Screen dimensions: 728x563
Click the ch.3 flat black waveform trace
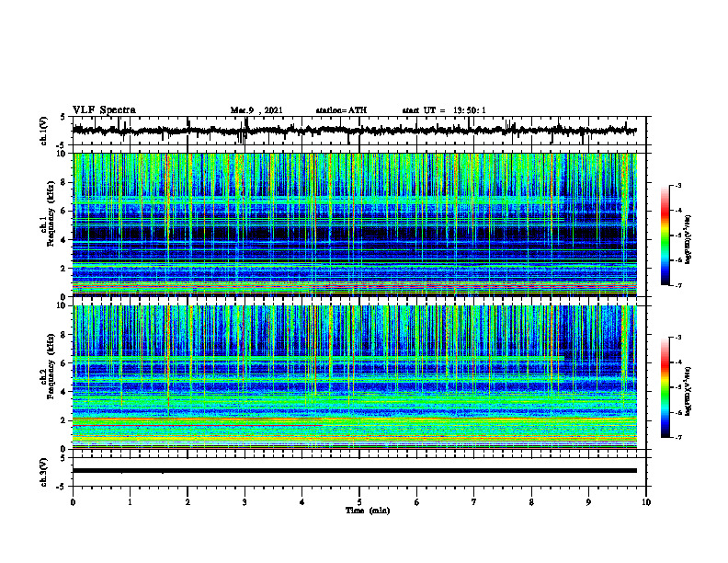click(354, 471)
